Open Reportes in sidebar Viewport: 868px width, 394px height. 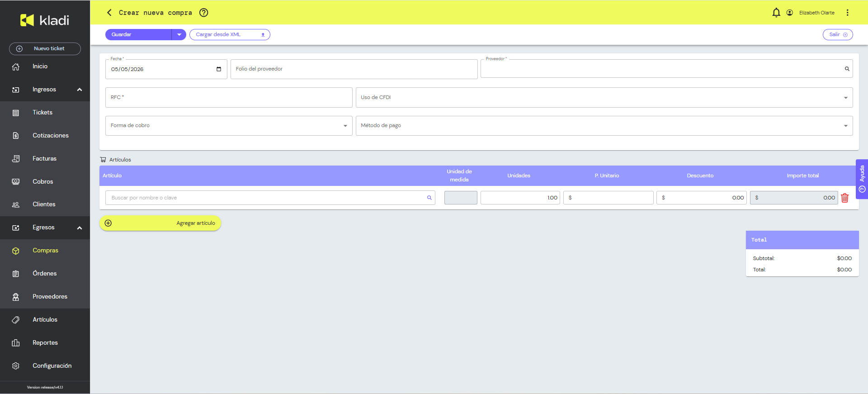45,343
